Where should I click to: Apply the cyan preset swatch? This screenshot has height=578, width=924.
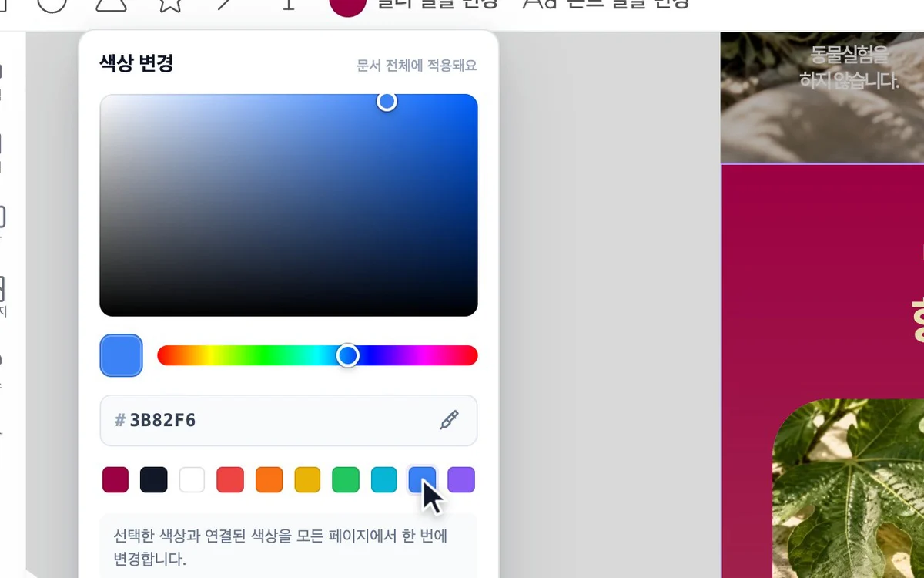pos(384,479)
